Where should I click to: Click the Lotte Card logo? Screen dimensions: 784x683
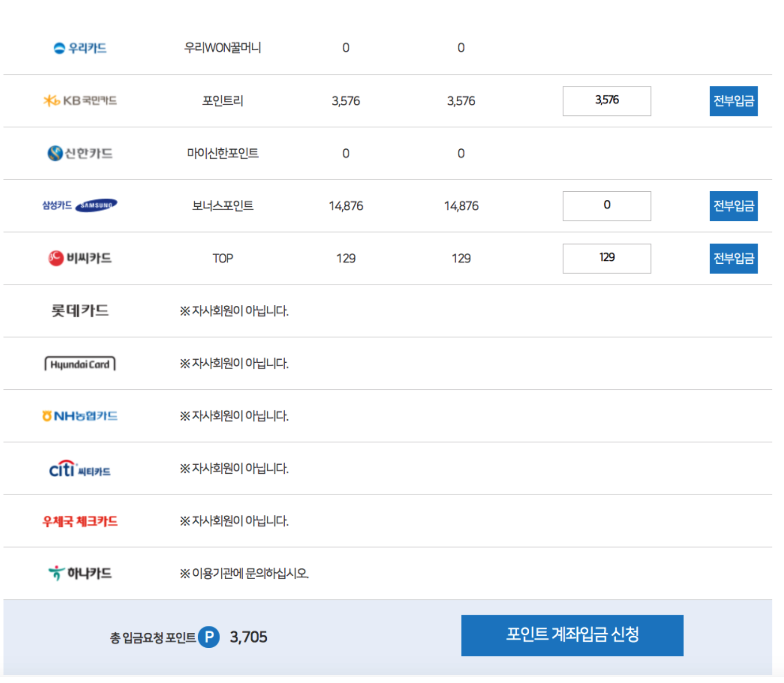(x=80, y=311)
